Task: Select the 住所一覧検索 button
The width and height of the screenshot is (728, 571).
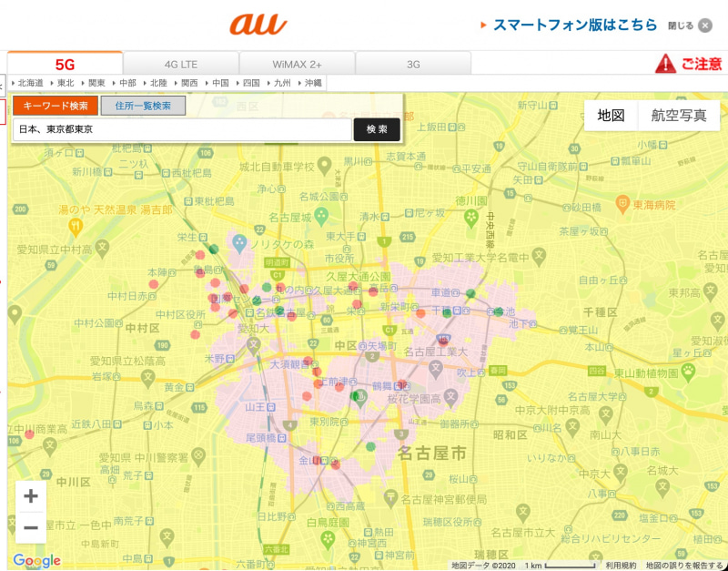Action: pyautogui.click(x=143, y=106)
